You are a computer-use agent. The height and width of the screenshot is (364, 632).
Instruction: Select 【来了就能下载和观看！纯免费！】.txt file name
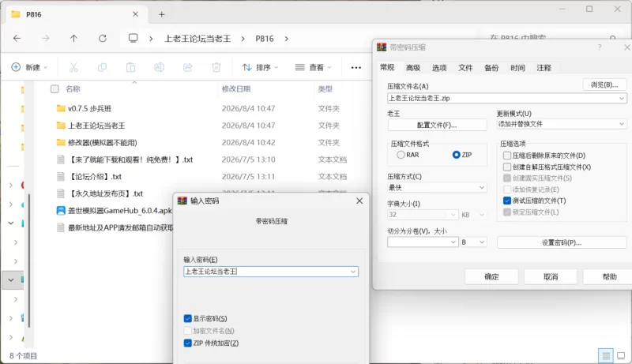(x=130, y=159)
